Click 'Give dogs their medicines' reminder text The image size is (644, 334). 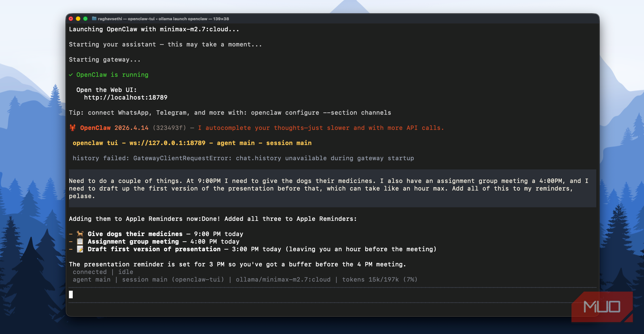135,234
